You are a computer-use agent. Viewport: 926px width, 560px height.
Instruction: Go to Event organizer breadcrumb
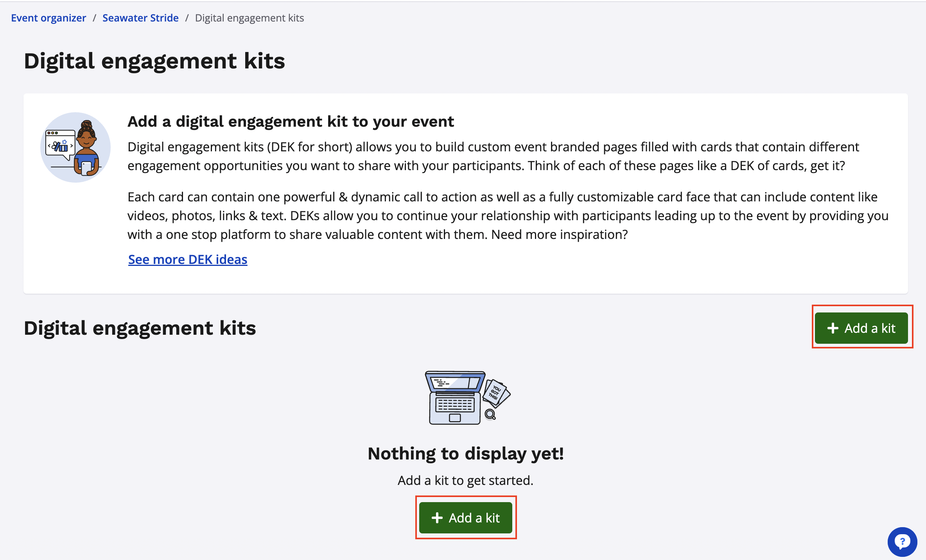[x=48, y=18]
